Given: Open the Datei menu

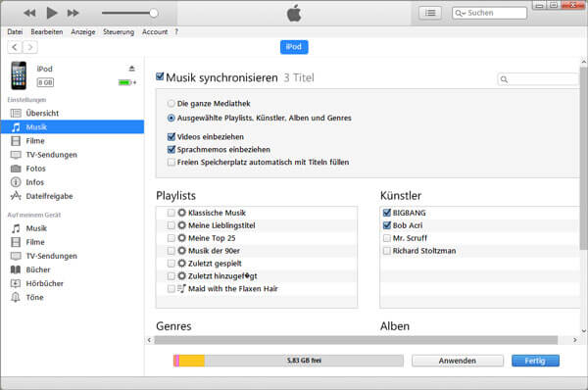Looking at the screenshot, I should pos(15,32).
